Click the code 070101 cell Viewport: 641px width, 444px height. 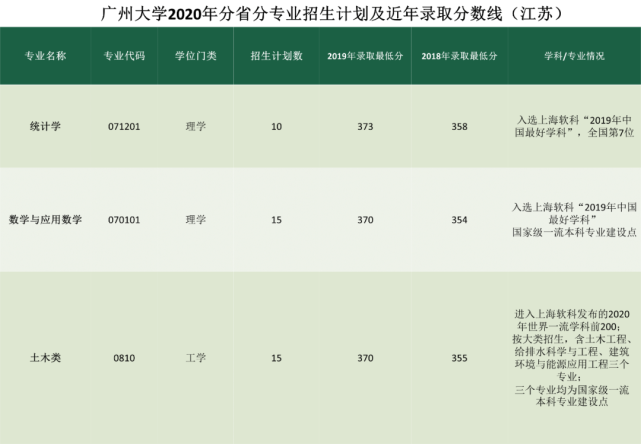point(124,220)
